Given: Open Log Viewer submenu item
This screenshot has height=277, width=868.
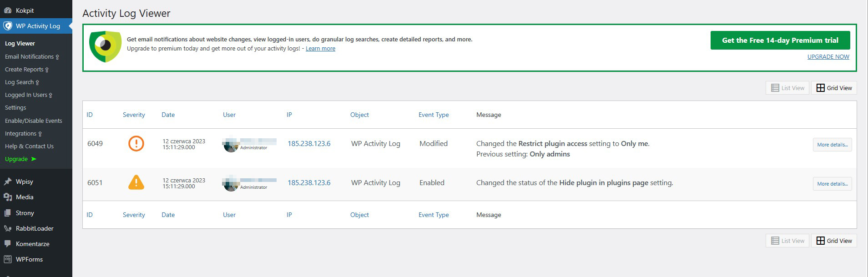Looking at the screenshot, I should click(x=20, y=44).
